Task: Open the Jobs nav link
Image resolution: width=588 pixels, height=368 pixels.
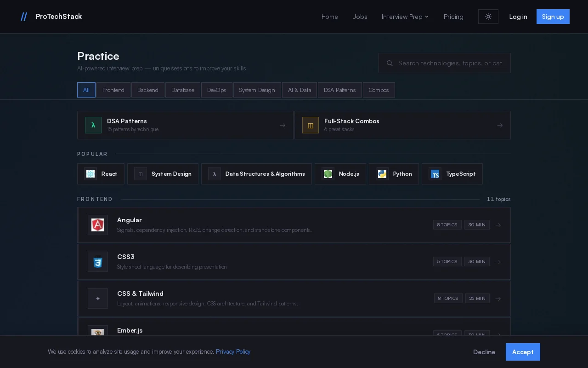Action: pyautogui.click(x=360, y=17)
